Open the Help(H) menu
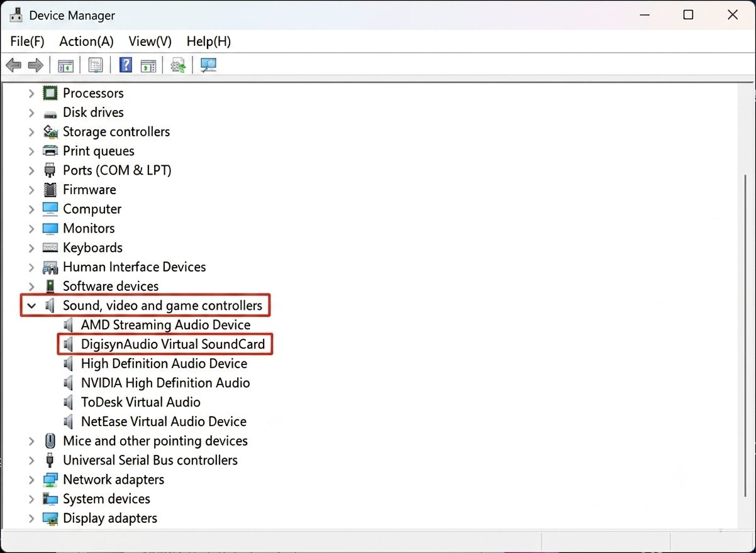 click(209, 41)
